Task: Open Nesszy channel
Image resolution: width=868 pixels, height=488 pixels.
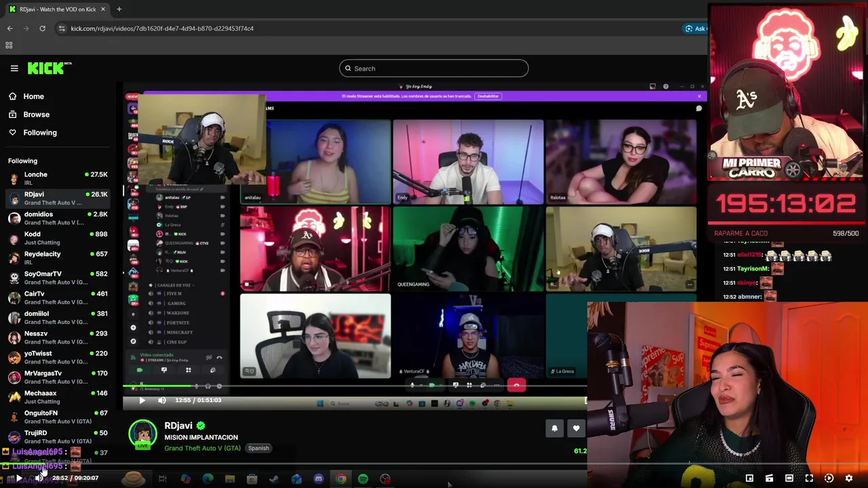Action: 58,338
